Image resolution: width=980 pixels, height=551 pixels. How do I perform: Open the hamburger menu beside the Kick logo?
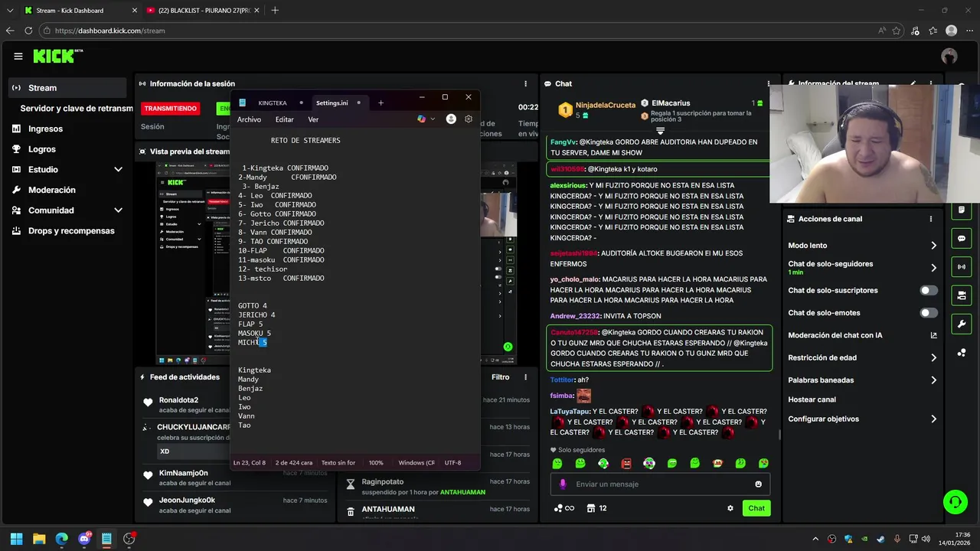point(18,56)
